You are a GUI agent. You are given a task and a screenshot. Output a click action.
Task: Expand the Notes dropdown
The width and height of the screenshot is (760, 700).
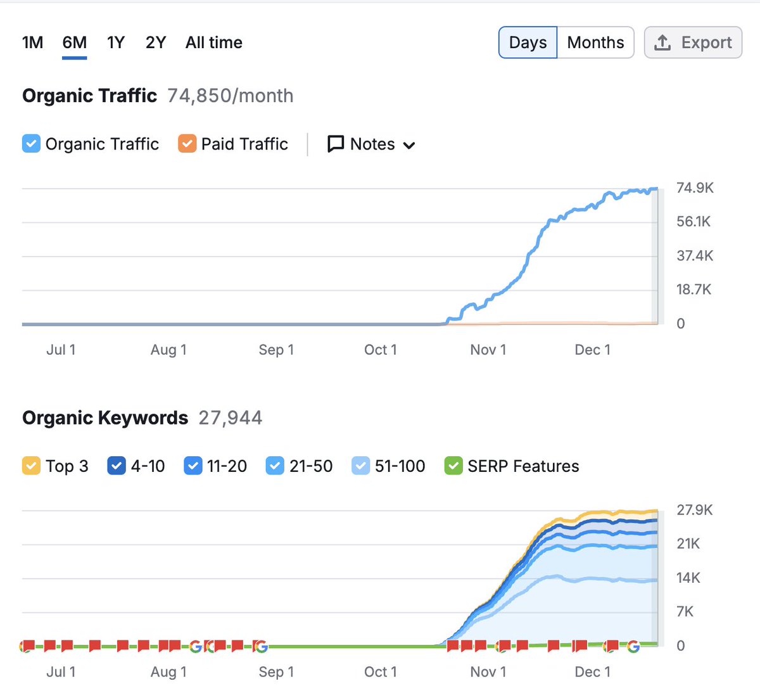[x=409, y=144]
